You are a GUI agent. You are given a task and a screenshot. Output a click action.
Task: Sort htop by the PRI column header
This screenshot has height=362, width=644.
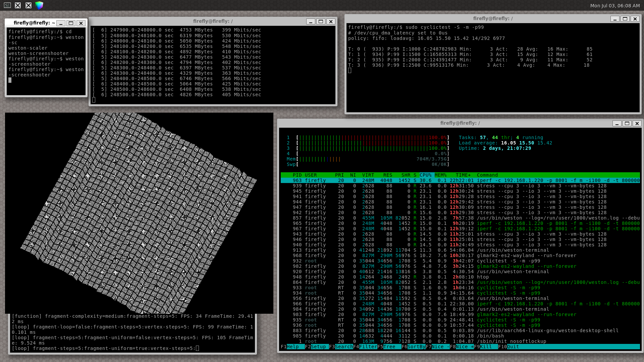coord(339,175)
